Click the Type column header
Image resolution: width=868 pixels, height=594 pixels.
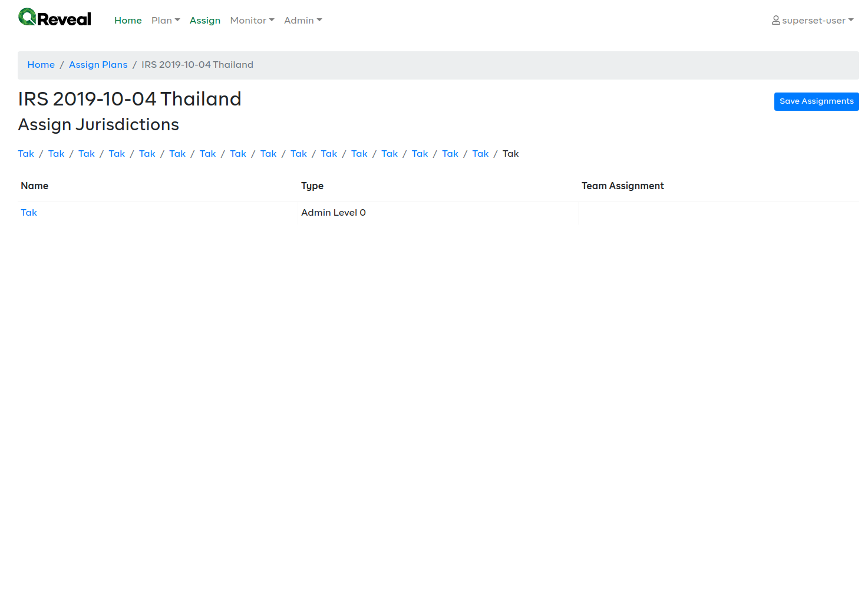pos(312,186)
